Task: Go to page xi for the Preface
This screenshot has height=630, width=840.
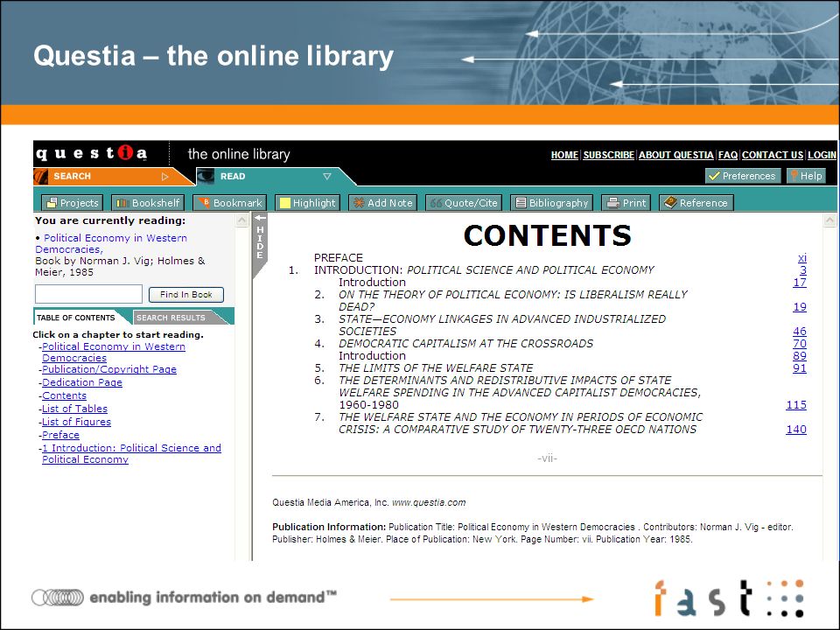Action: coord(802,257)
